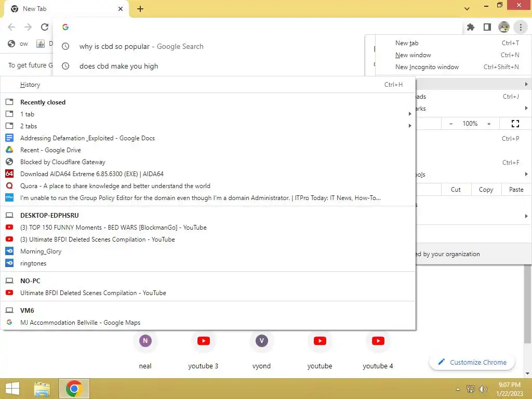Open File Explorer from taskbar
The image size is (532, 399).
pos(42,389)
